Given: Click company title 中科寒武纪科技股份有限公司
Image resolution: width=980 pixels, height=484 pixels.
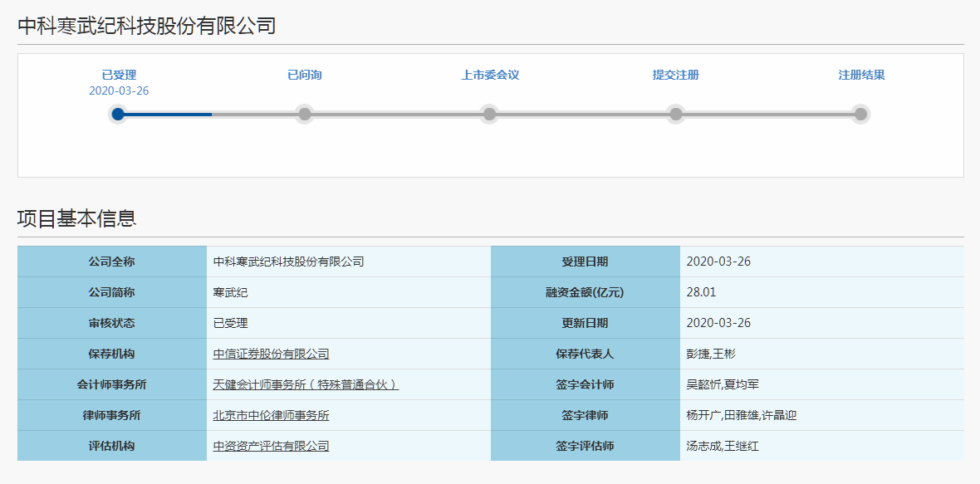Looking at the screenshot, I should [146, 26].
